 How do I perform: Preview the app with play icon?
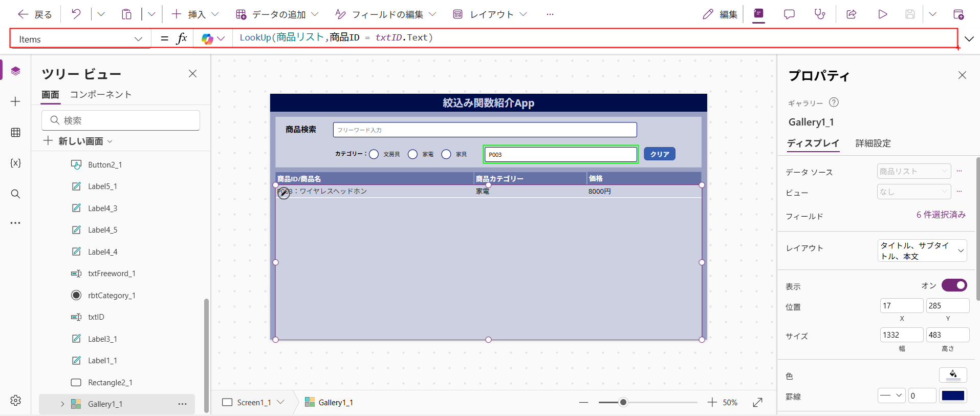pyautogui.click(x=882, y=14)
